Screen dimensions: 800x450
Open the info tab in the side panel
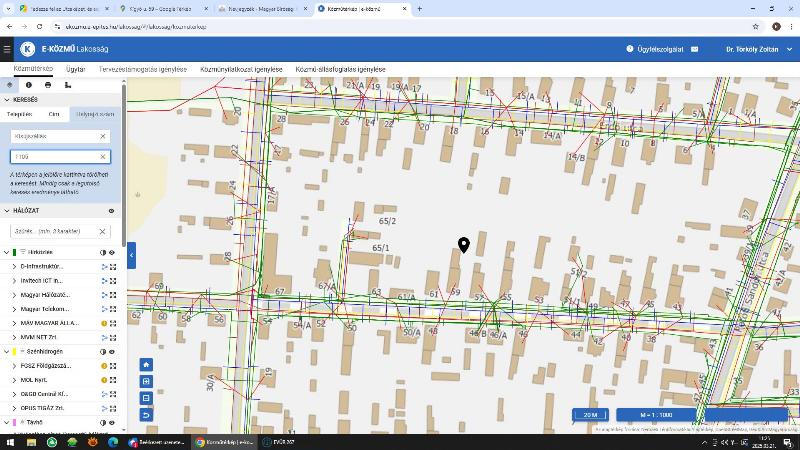[29, 85]
